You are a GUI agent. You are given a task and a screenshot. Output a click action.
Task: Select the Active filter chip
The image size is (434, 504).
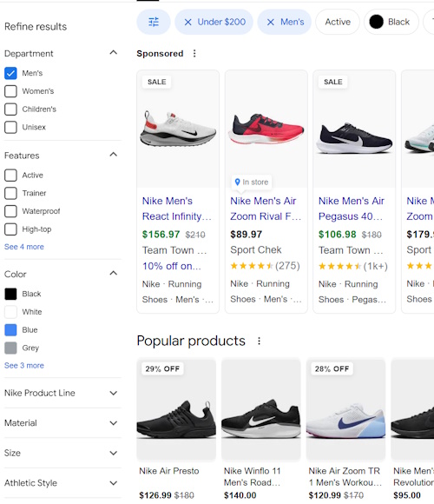pos(338,22)
